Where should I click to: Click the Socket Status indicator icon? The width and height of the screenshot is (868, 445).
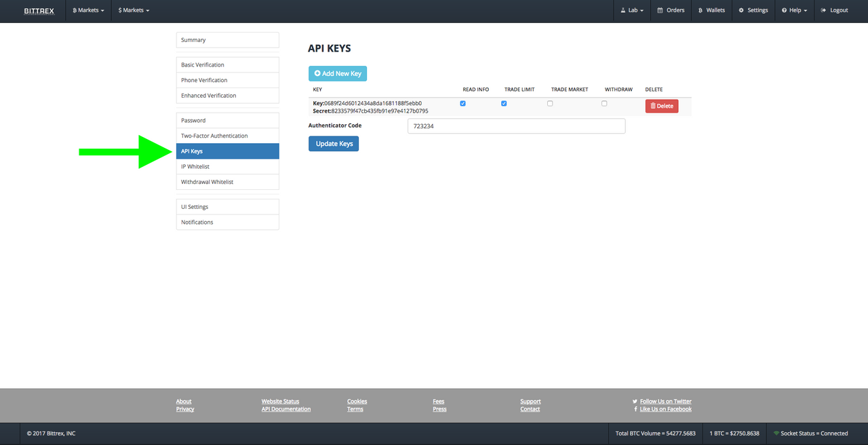click(777, 433)
